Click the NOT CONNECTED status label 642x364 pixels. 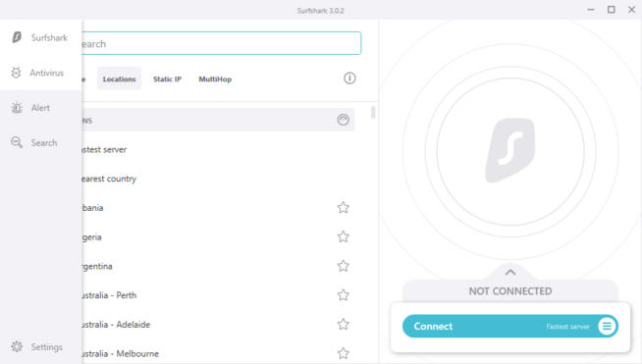pyautogui.click(x=510, y=291)
